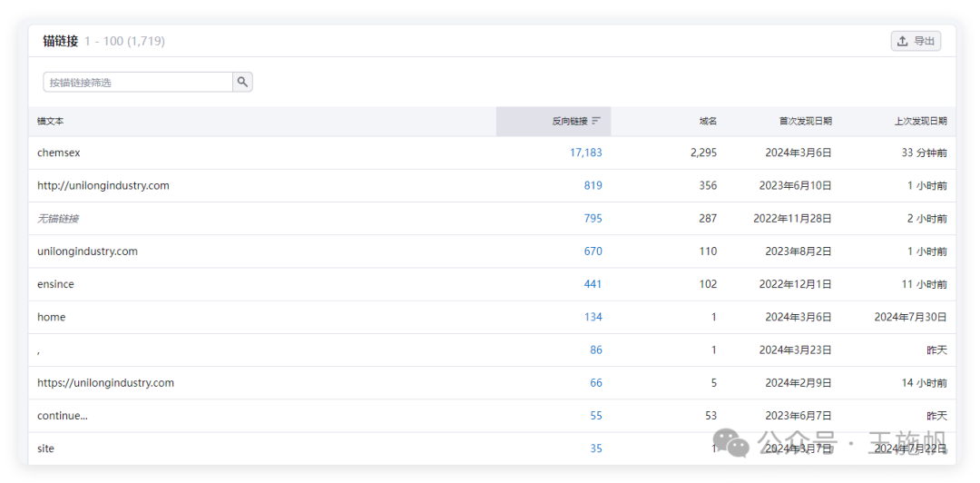Screen dimensions: 980x483
Task: Click last-seen value 14 小时前
Action: coord(925,383)
